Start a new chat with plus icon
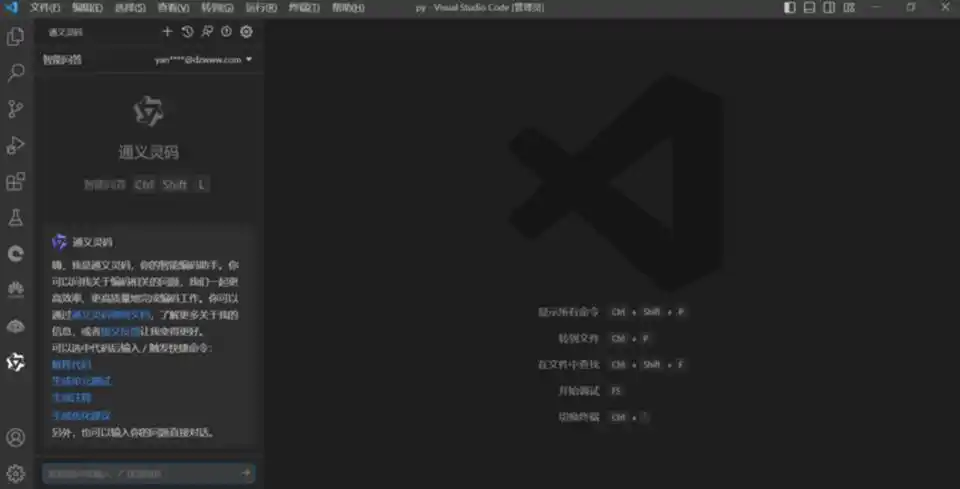This screenshot has height=489, width=960. tap(168, 32)
